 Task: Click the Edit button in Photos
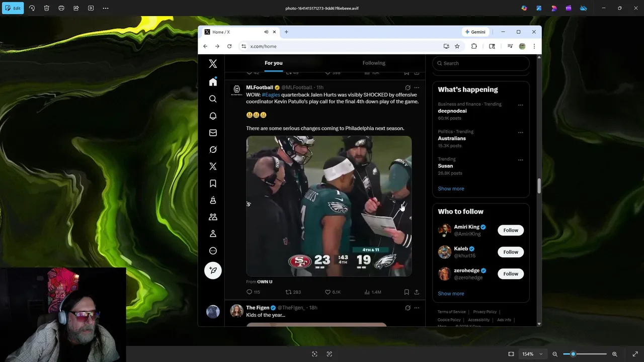point(13,8)
